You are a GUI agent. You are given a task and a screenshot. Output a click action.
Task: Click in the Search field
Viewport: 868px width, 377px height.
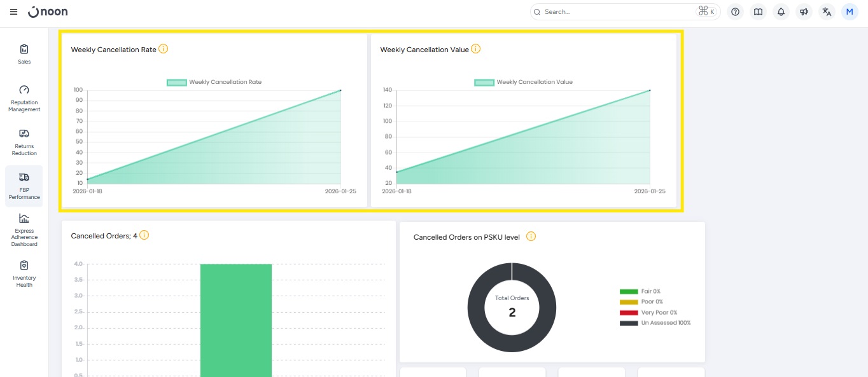[x=617, y=12]
